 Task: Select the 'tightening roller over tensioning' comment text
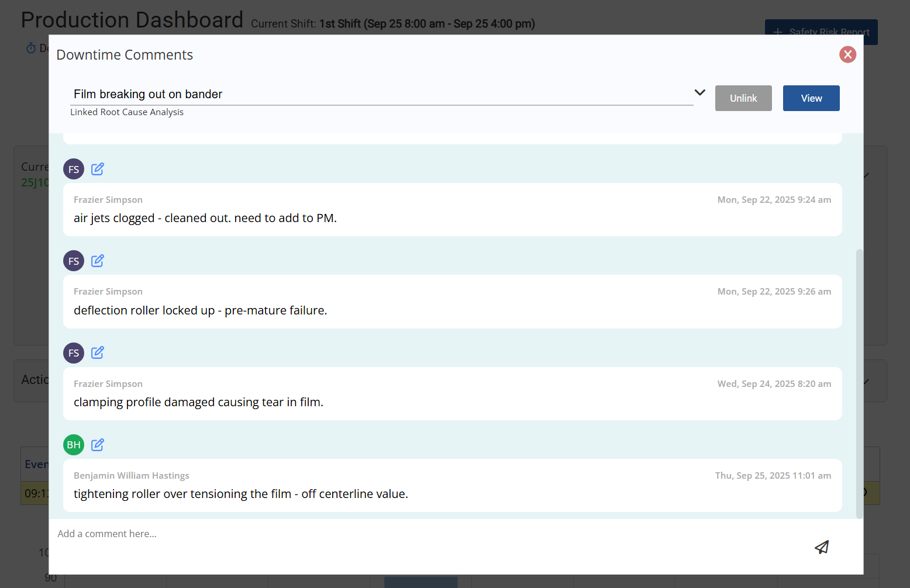point(240,494)
